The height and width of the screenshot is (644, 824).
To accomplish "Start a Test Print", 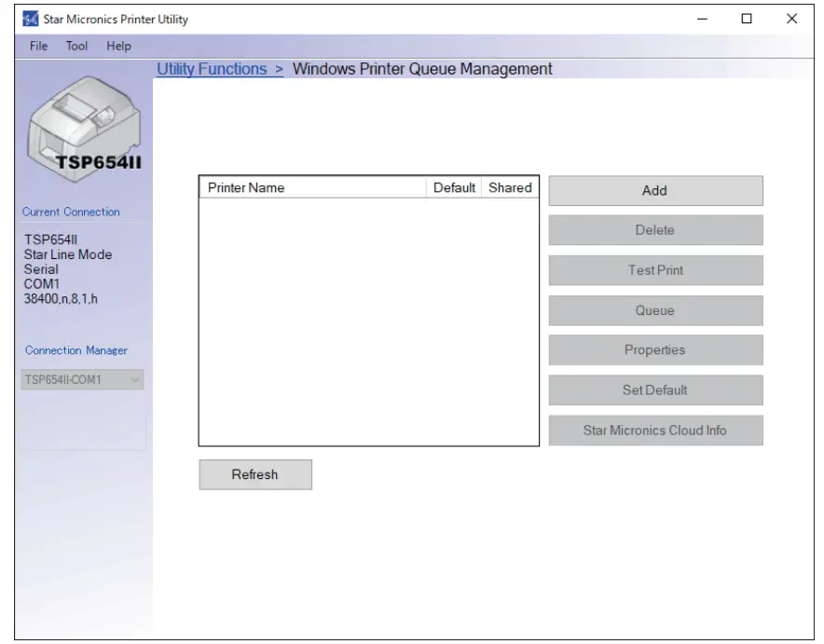I will 655,269.
